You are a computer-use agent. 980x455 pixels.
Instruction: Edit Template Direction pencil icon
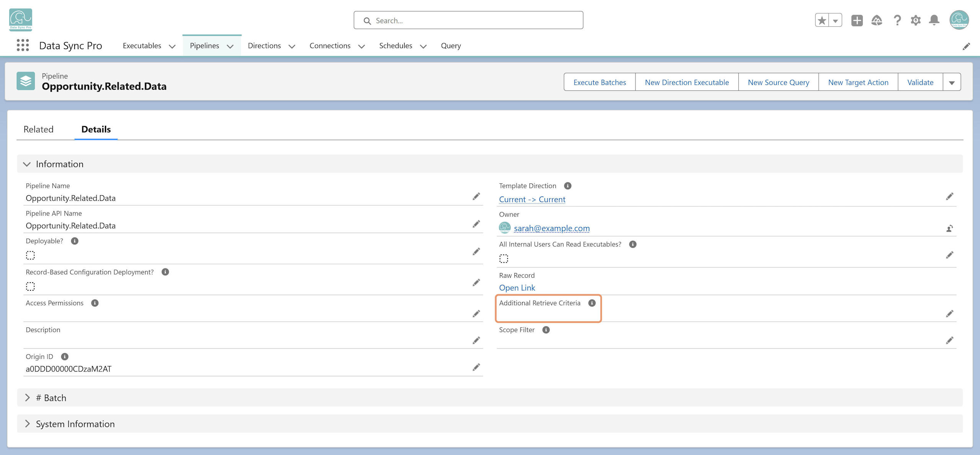(x=949, y=196)
